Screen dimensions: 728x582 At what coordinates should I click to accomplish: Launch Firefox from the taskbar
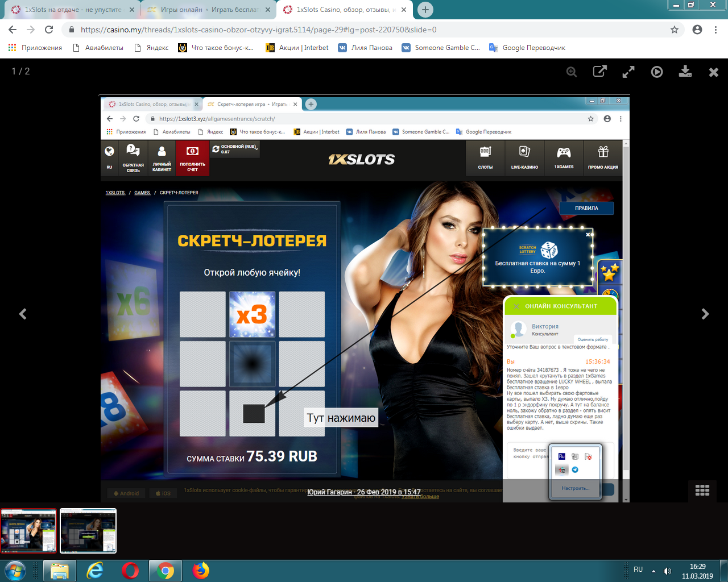tap(201, 571)
